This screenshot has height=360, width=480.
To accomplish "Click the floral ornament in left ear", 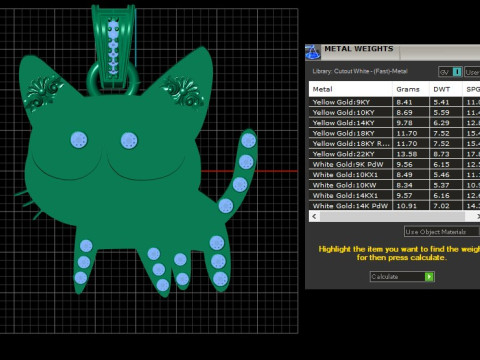I will 44,92.
